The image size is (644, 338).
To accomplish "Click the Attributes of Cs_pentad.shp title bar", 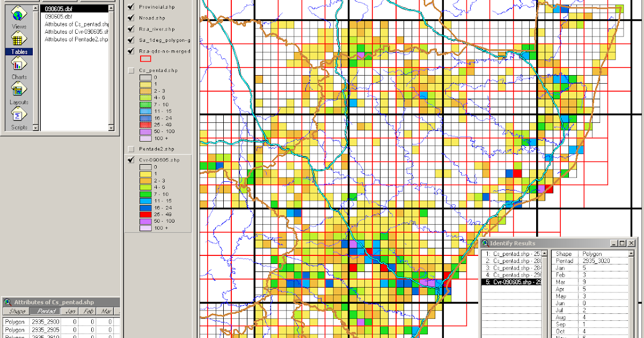I will pos(62,302).
